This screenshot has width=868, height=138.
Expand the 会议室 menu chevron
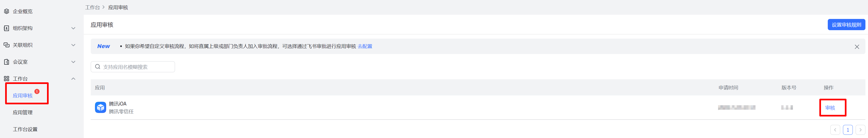click(73, 62)
